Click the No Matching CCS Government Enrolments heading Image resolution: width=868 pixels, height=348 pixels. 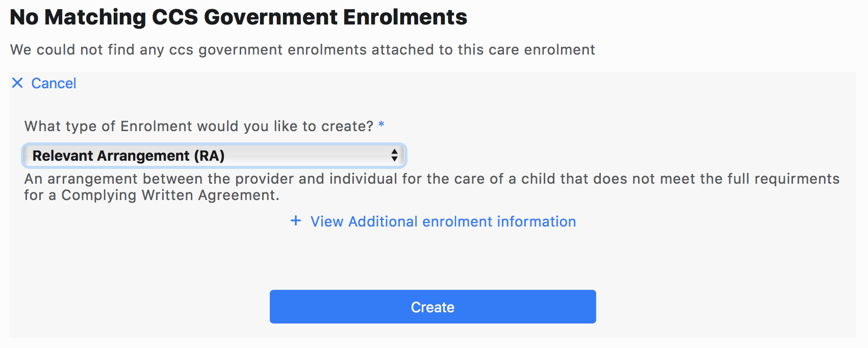[x=238, y=17]
